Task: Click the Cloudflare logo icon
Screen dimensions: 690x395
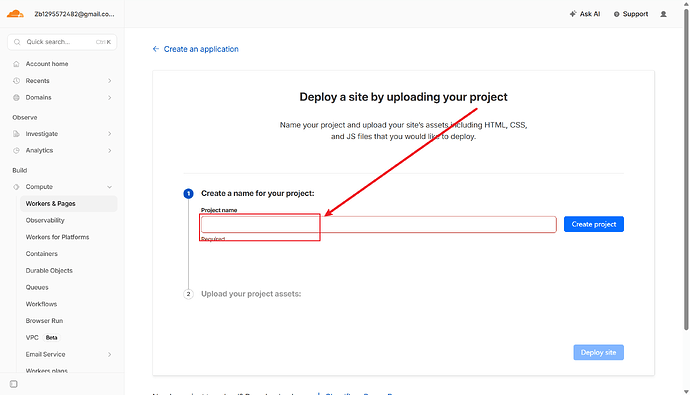Action: coord(15,14)
